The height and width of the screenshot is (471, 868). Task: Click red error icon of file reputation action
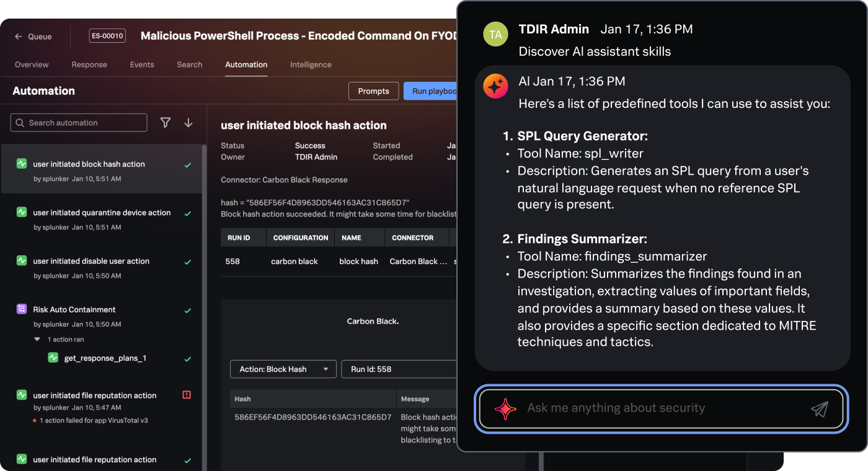click(187, 394)
